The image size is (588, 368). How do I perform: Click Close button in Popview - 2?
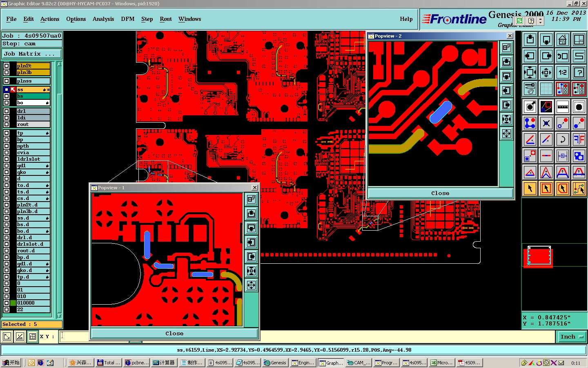coord(440,193)
